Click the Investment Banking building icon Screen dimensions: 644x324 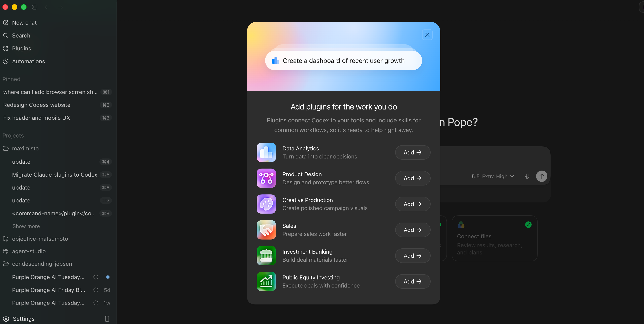pos(266,256)
